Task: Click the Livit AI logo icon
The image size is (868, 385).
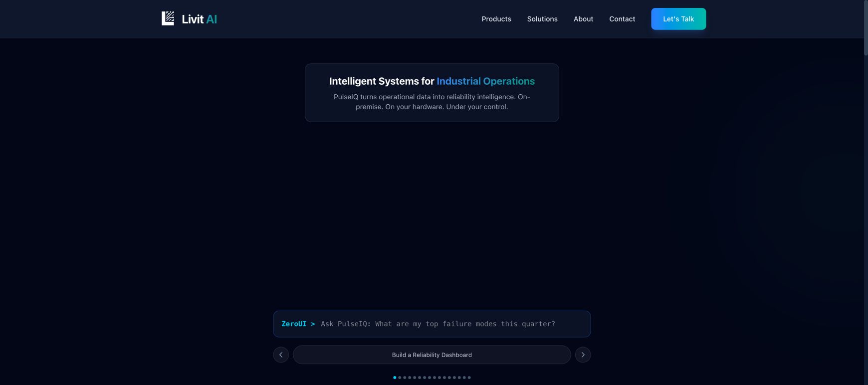Action: click(x=168, y=18)
